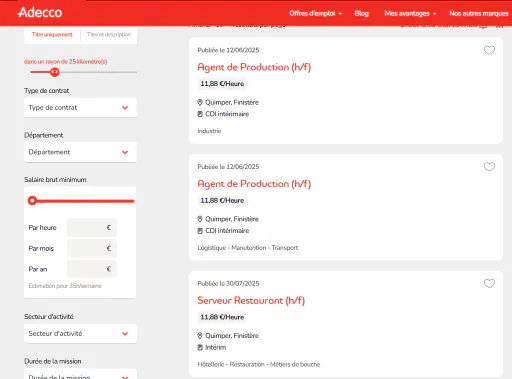Screen dimensions: 512x379
Task: Click the Par an salary field
Action: coord(92,269)
